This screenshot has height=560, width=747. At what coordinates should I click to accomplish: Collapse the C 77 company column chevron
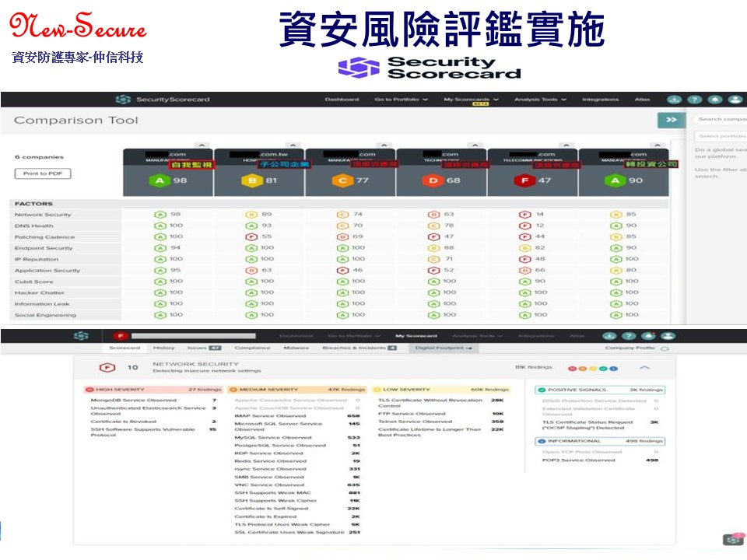(384, 145)
